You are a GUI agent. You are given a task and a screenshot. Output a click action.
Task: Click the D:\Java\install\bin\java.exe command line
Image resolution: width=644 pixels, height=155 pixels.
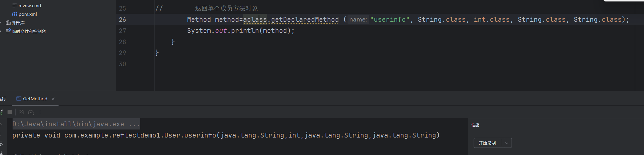(76, 124)
